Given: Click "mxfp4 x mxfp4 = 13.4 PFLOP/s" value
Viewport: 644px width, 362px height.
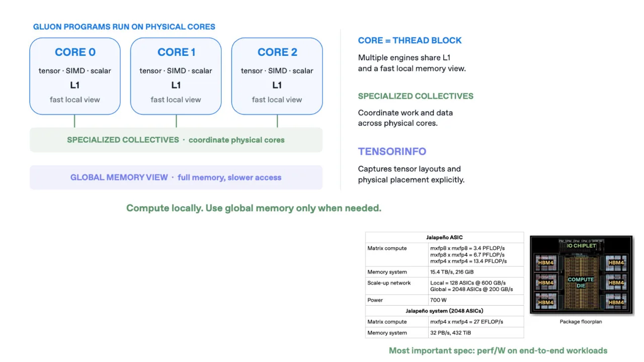Looking at the screenshot, I should tap(468, 261).
